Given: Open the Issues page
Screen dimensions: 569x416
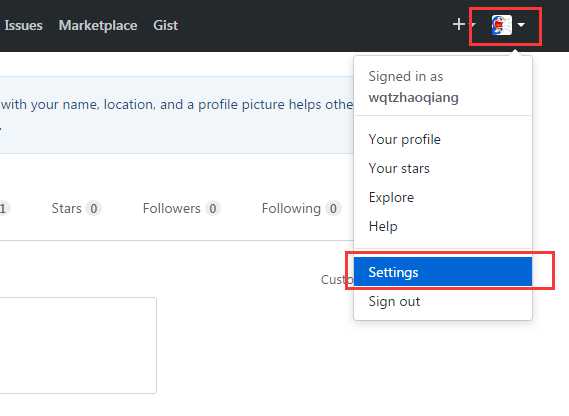Looking at the screenshot, I should coord(23,25).
